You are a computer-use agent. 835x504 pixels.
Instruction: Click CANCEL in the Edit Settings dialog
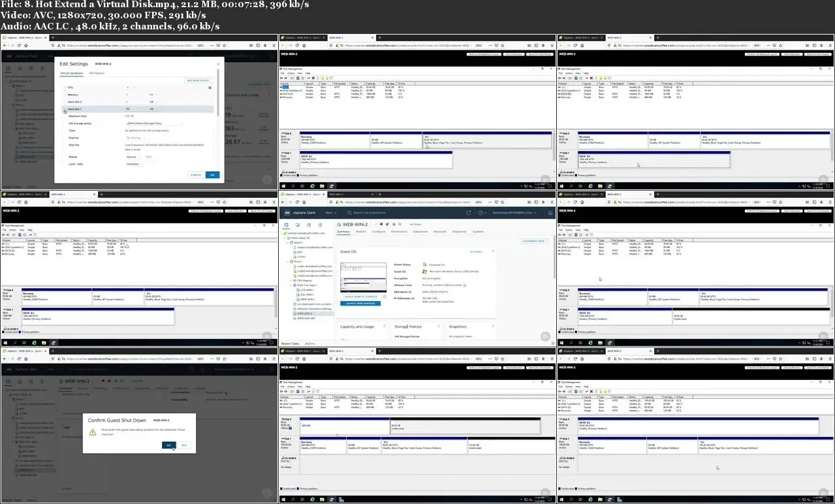(x=196, y=175)
